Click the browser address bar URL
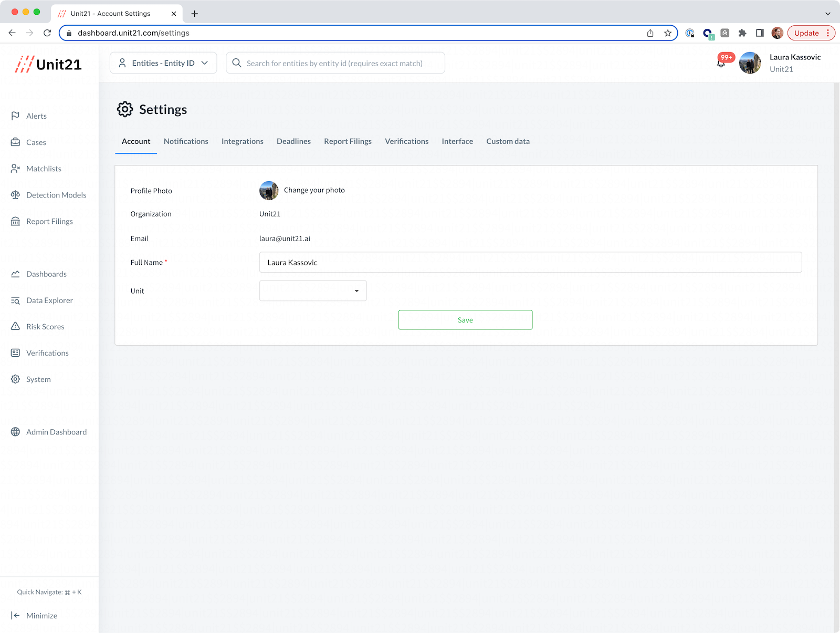The height and width of the screenshot is (633, 840). point(133,33)
